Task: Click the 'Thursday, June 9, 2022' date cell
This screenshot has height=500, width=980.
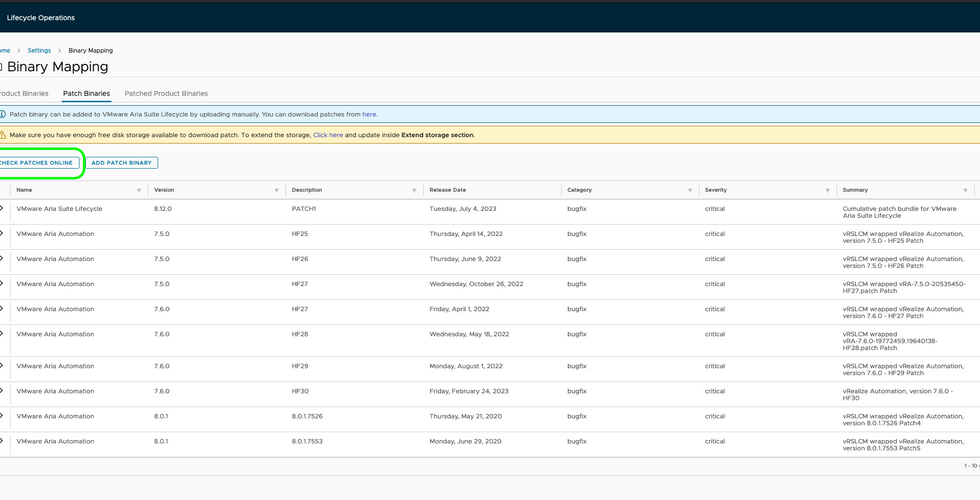Action: pyautogui.click(x=466, y=259)
